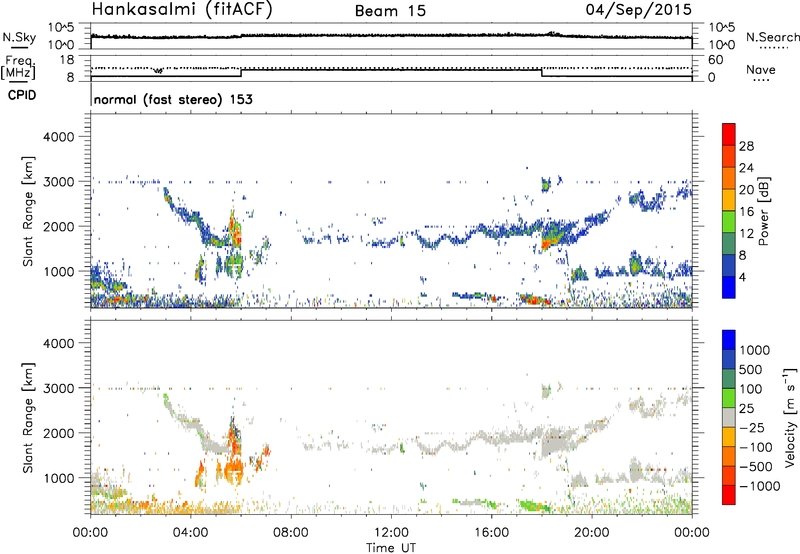Select the 'Beam 15' heading
The height and width of the screenshot is (554, 800).
point(390,11)
